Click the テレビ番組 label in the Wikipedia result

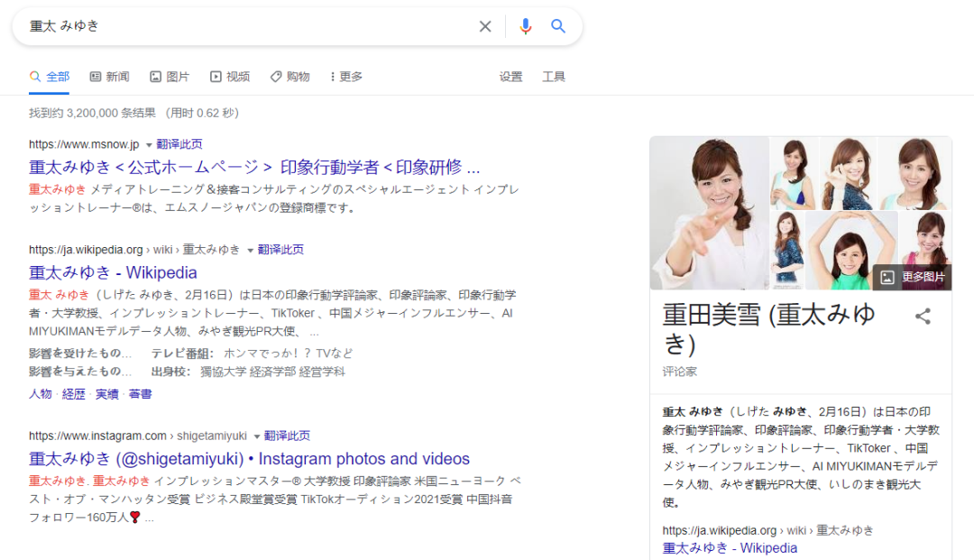[x=182, y=353]
